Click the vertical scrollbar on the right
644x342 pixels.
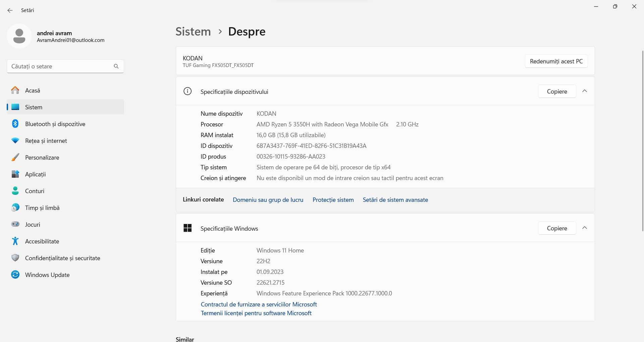[x=642, y=141]
